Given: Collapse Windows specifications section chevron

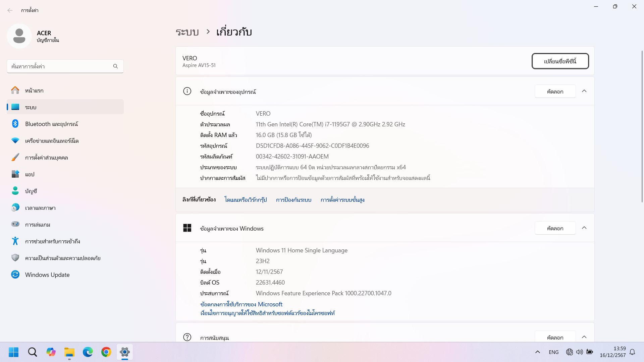Looking at the screenshot, I should click(584, 228).
